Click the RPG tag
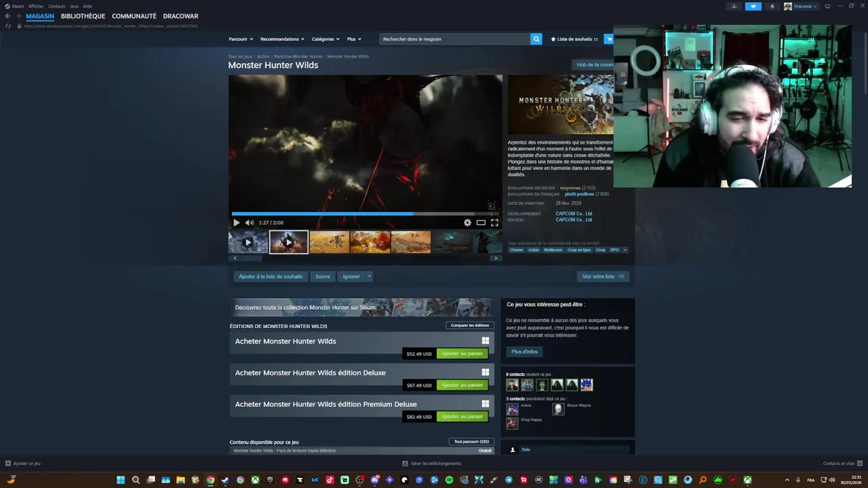Image resolution: width=868 pixels, height=488 pixels. tap(614, 249)
